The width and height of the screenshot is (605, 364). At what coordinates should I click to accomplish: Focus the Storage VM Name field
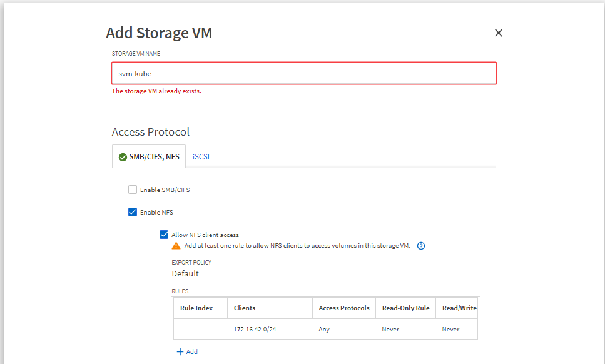point(304,73)
